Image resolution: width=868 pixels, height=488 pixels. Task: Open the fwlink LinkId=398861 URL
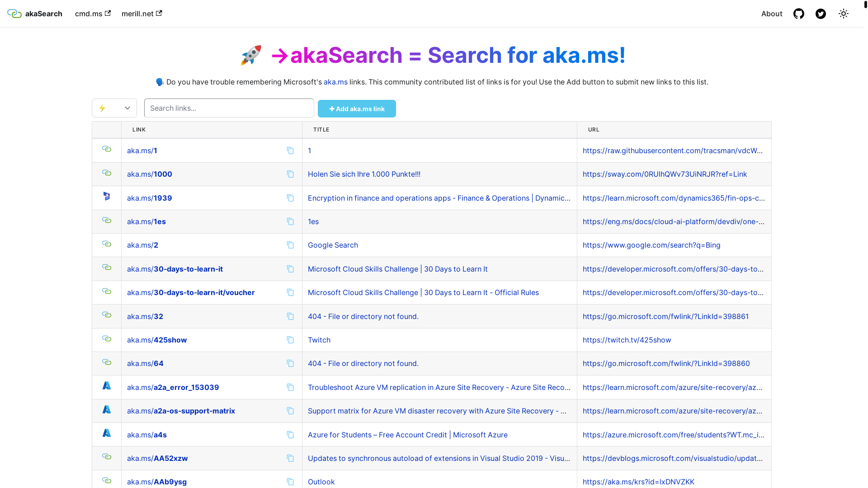[x=665, y=316]
